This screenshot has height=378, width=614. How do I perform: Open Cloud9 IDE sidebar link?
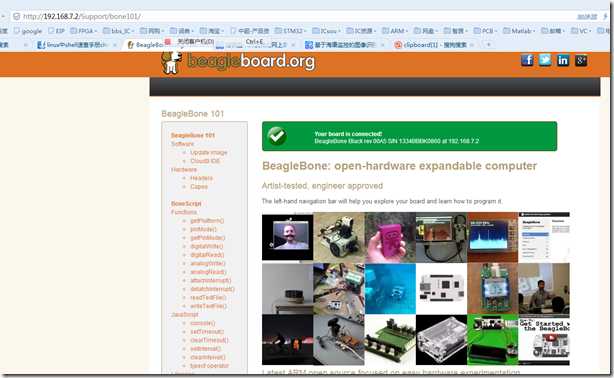[x=205, y=161]
